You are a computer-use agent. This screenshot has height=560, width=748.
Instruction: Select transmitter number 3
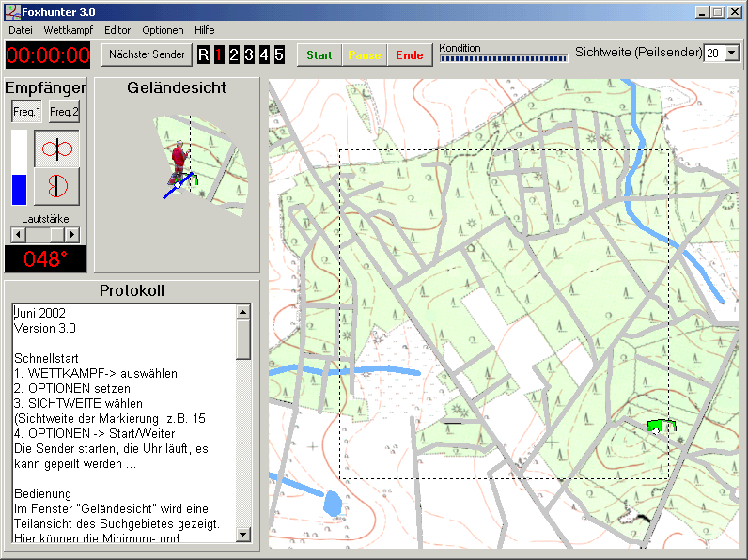point(249,54)
